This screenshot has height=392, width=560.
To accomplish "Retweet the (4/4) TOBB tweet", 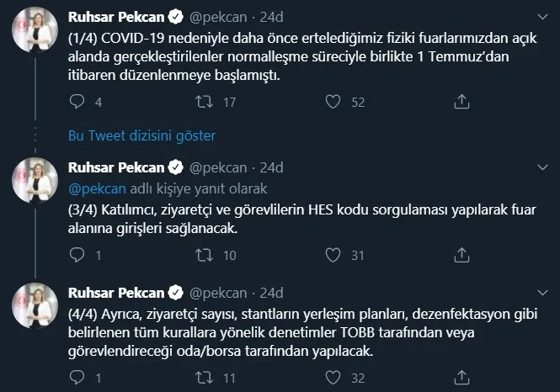I will (x=204, y=378).
